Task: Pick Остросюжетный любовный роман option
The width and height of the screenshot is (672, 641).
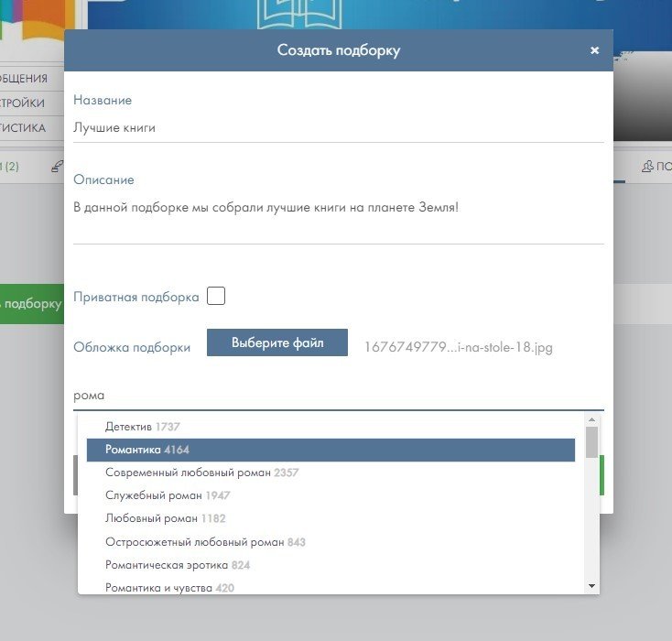Action: tap(331, 542)
